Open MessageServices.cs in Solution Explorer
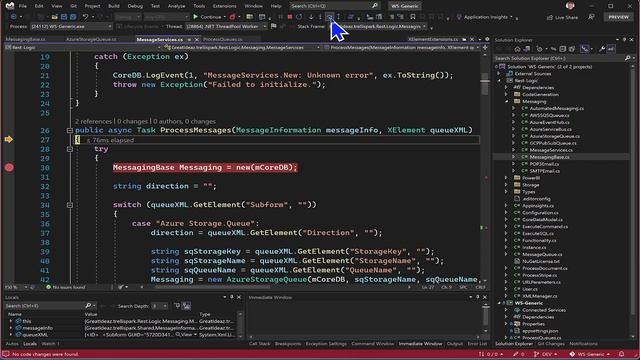Viewport: 640px width, 360px height. (x=551, y=150)
